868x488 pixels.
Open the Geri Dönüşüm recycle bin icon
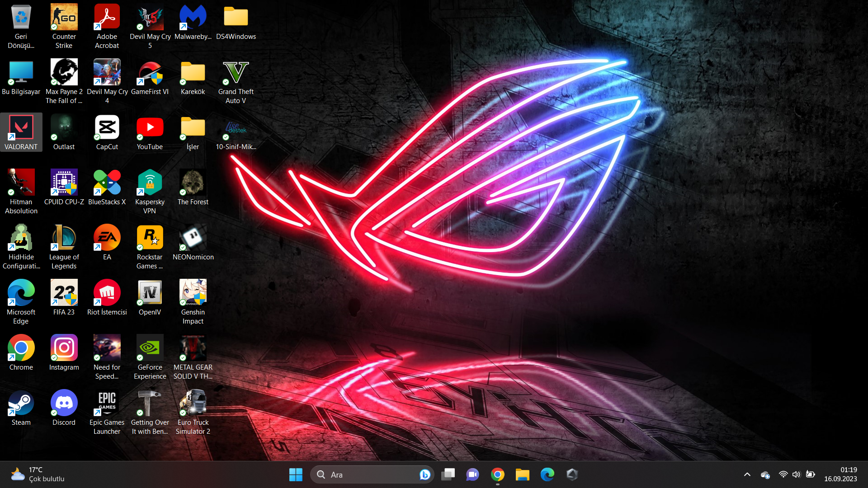[21, 26]
